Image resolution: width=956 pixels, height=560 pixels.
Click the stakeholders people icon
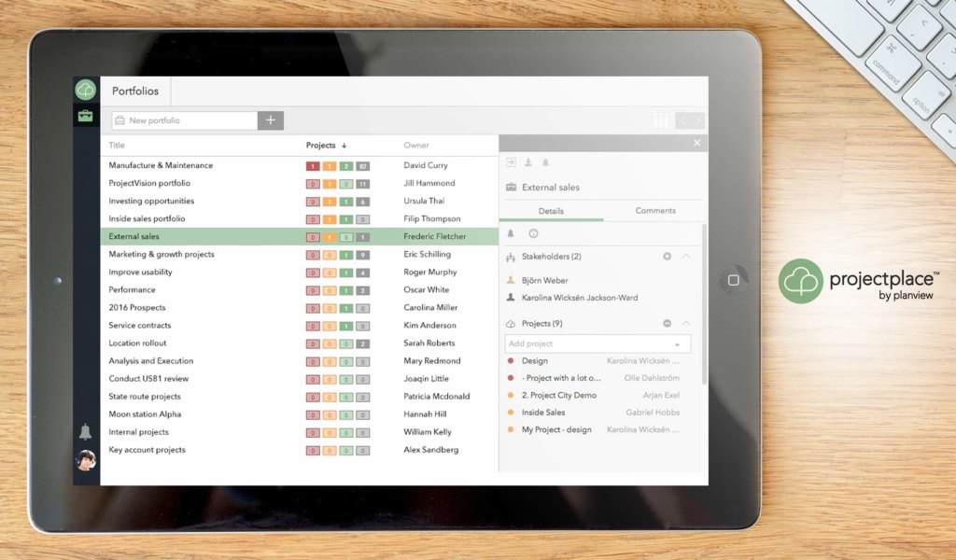click(511, 257)
